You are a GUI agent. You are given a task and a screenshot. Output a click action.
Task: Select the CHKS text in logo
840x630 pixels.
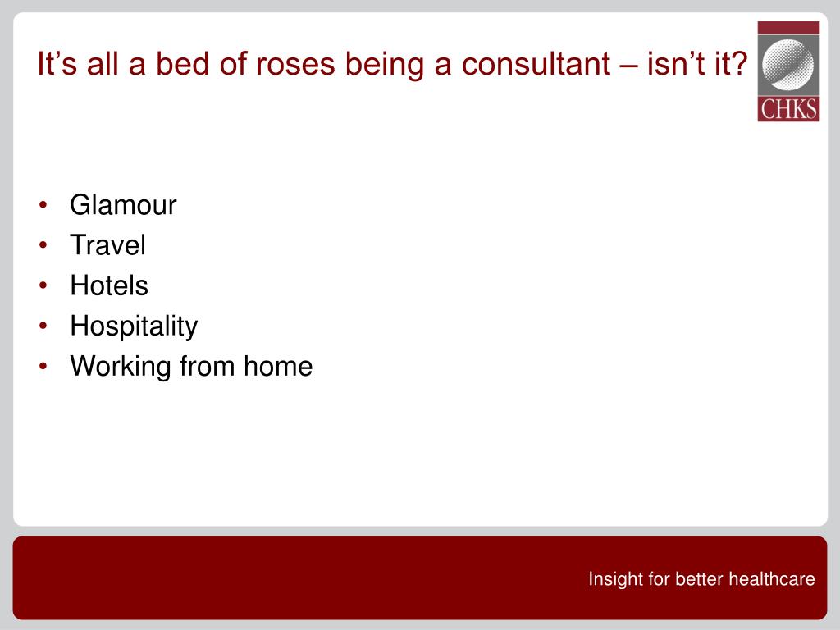[x=788, y=109]
